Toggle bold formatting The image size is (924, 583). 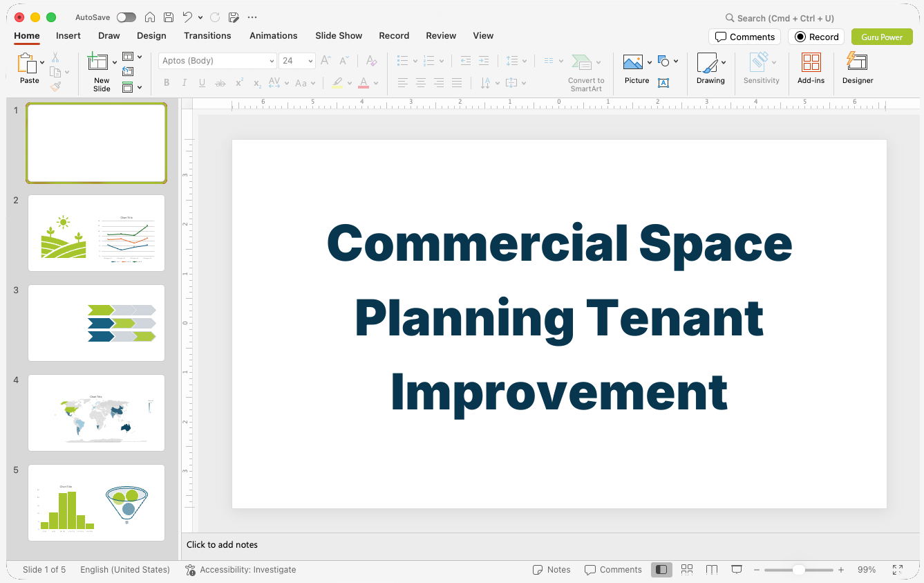click(167, 83)
